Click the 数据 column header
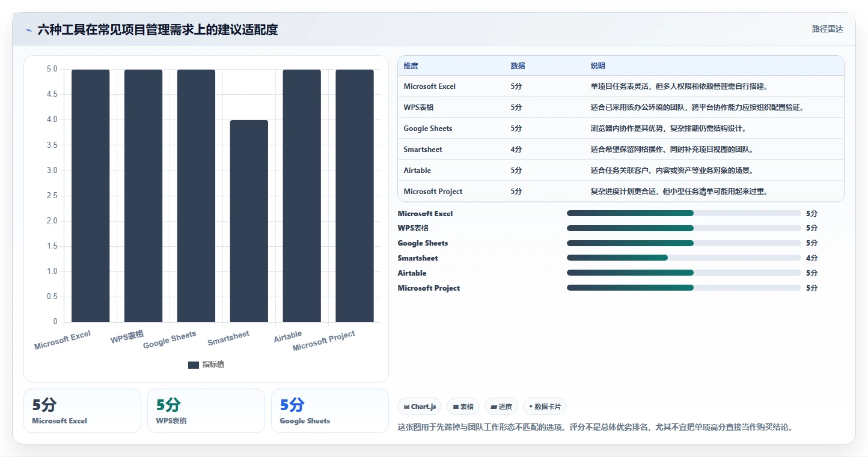This screenshot has height=457, width=868. [x=518, y=66]
